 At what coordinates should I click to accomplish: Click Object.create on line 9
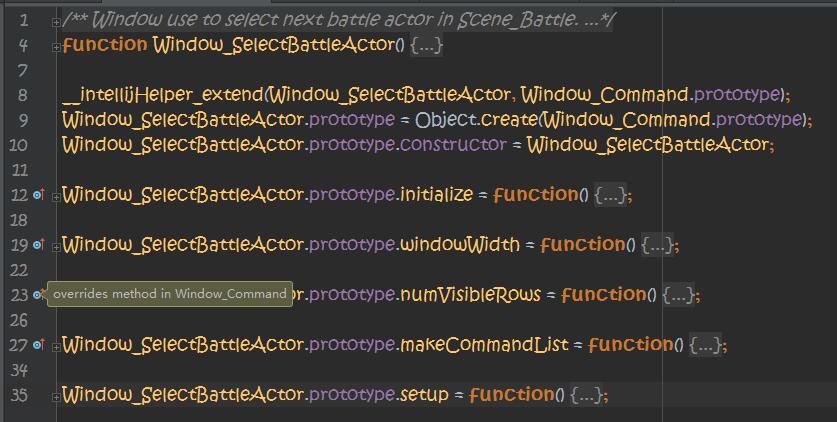click(476, 120)
